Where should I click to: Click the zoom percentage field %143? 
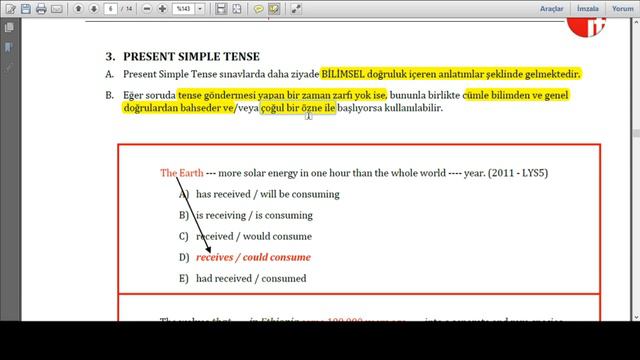[x=183, y=9]
